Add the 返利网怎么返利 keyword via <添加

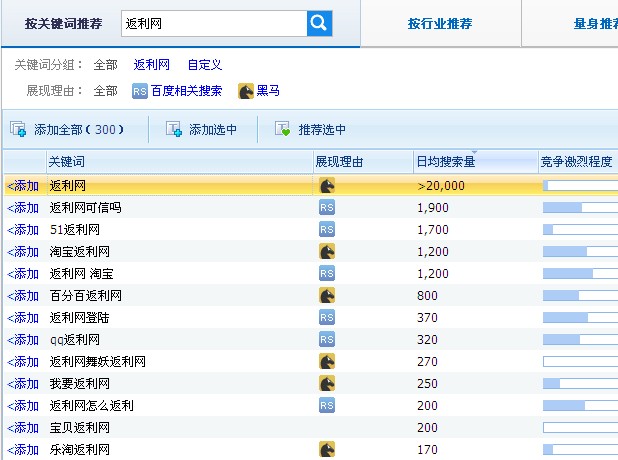pyautogui.click(x=23, y=405)
